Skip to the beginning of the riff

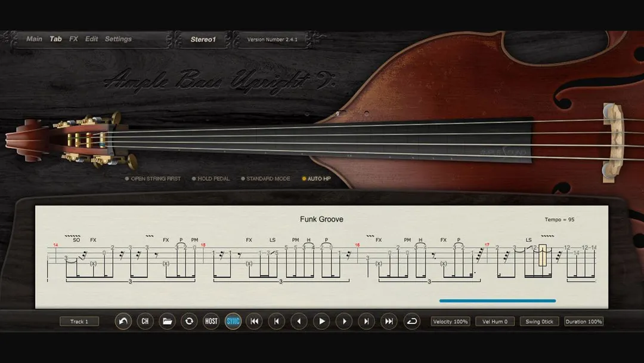pos(255,321)
